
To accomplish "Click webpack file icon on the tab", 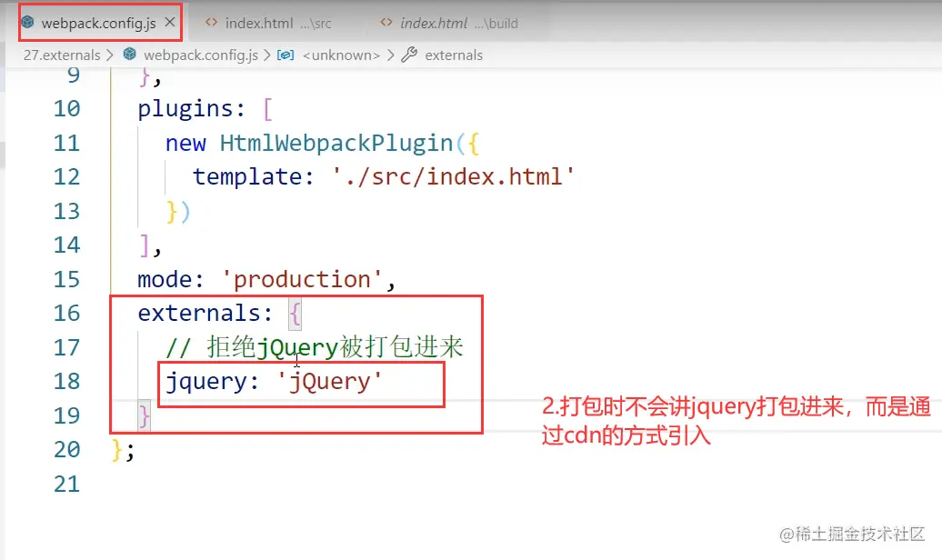I will coord(27,23).
